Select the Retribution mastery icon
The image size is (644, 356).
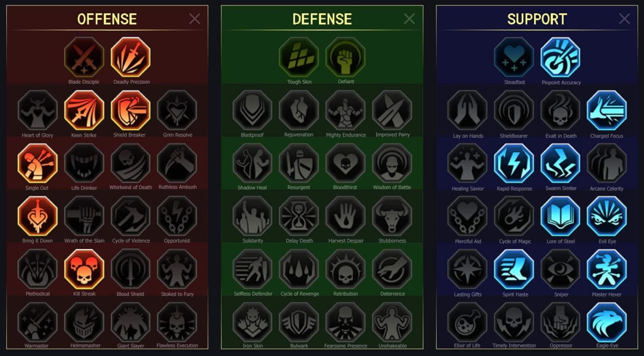[x=346, y=269]
